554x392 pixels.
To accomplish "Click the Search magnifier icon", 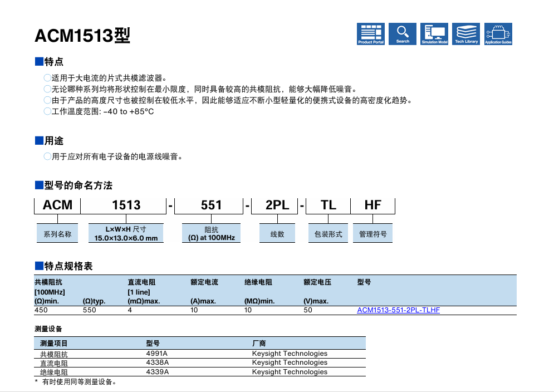I will click(403, 34).
